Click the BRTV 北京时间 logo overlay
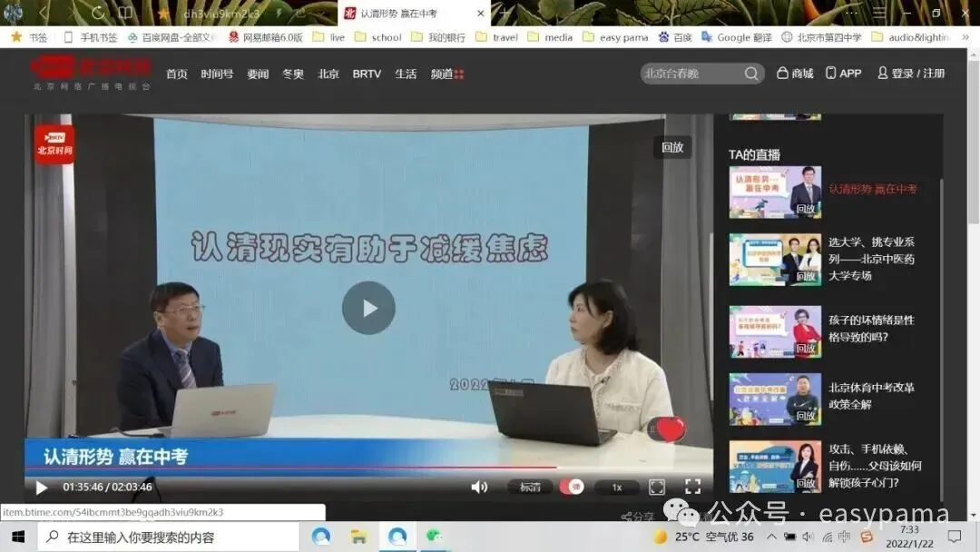Image resolution: width=980 pixels, height=552 pixels. (x=54, y=143)
